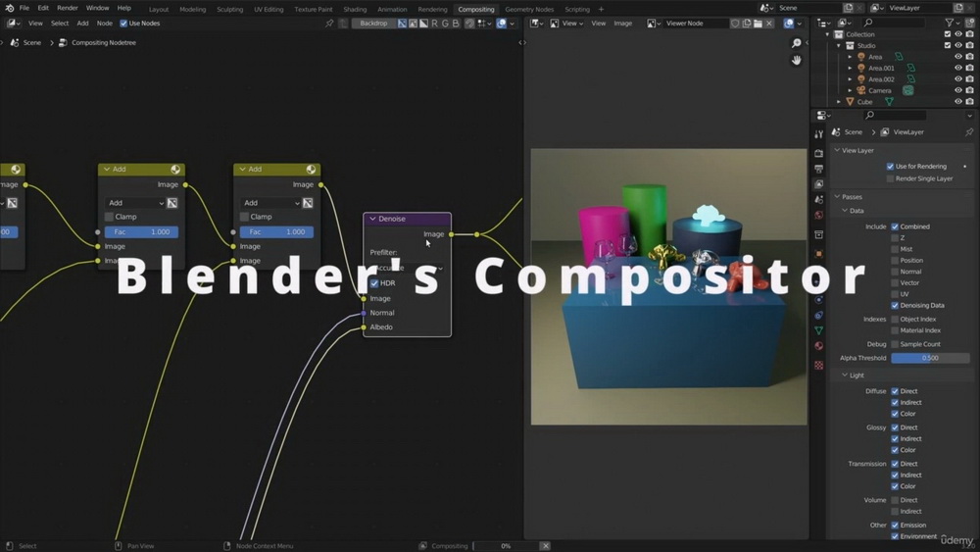Open blend type dropdown on second Add node
The image size is (980, 552).
tap(270, 203)
